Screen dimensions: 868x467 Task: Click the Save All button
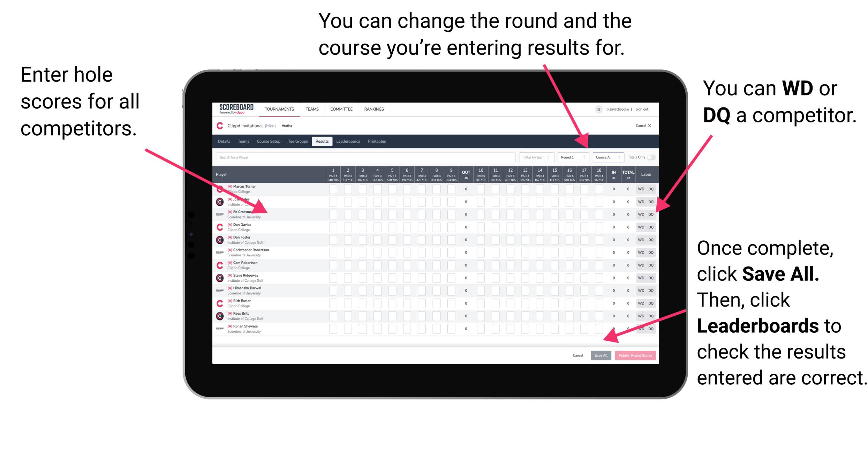(x=599, y=355)
